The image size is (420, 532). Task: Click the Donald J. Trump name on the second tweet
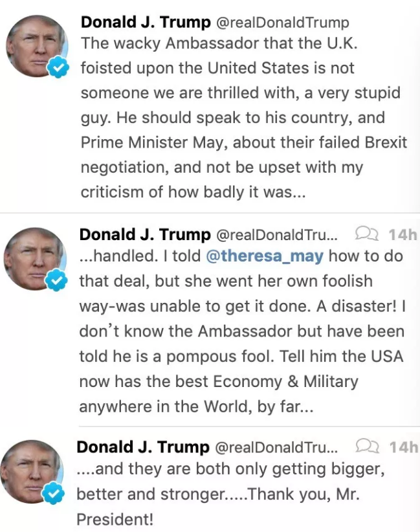click(145, 234)
